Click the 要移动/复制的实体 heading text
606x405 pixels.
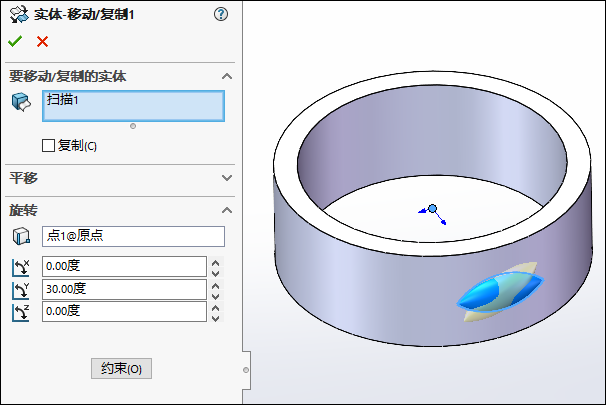click(68, 76)
